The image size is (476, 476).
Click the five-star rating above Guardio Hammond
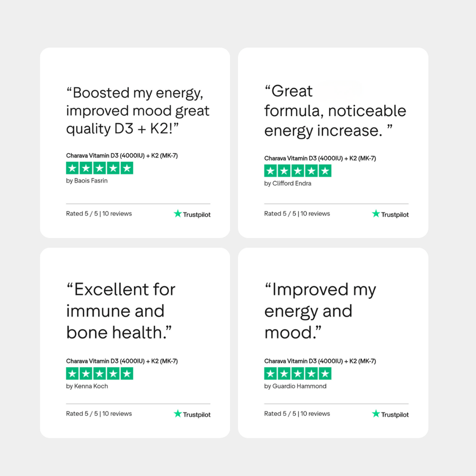click(297, 373)
